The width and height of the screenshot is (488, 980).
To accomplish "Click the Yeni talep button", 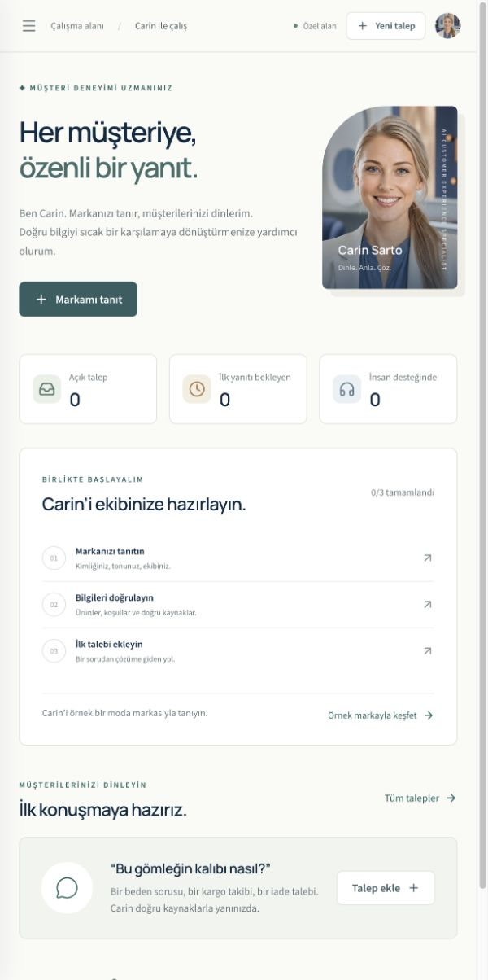I will tap(386, 26).
